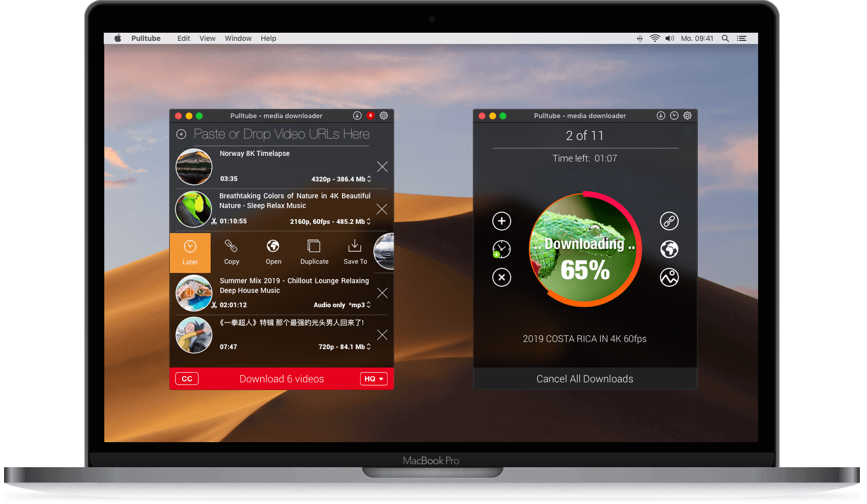Click the Summer Mix 2019 thumbnail

194,293
